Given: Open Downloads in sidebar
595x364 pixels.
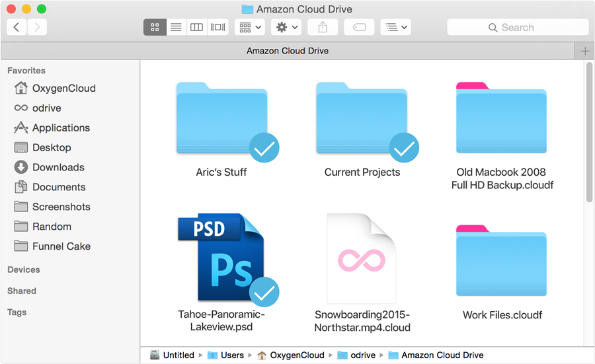Looking at the screenshot, I should pos(50,167).
